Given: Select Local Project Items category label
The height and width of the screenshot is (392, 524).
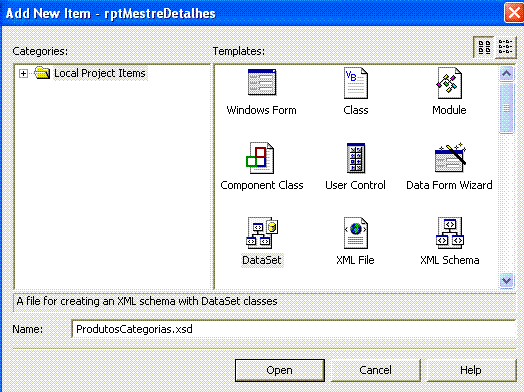Looking at the screenshot, I should pyautogui.click(x=100, y=73).
